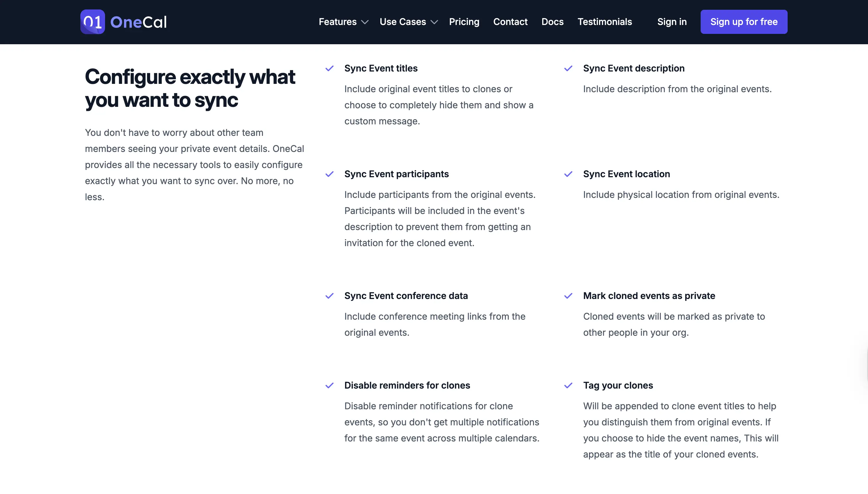The width and height of the screenshot is (868, 494).
Task: Click the checkmark beside Sync Event participants
Action: click(330, 174)
